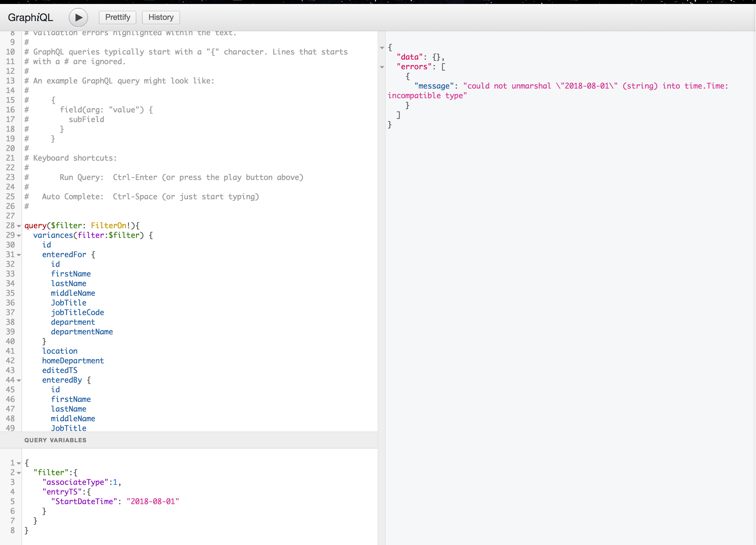The image size is (756, 545).
Task: Click the Run Query Ctrl-Enter comment
Action: click(164, 177)
